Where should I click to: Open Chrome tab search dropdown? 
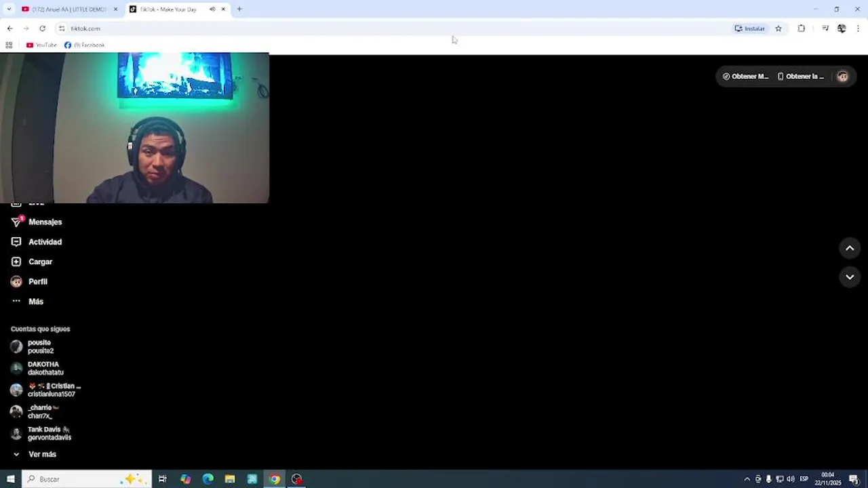(9, 9)
